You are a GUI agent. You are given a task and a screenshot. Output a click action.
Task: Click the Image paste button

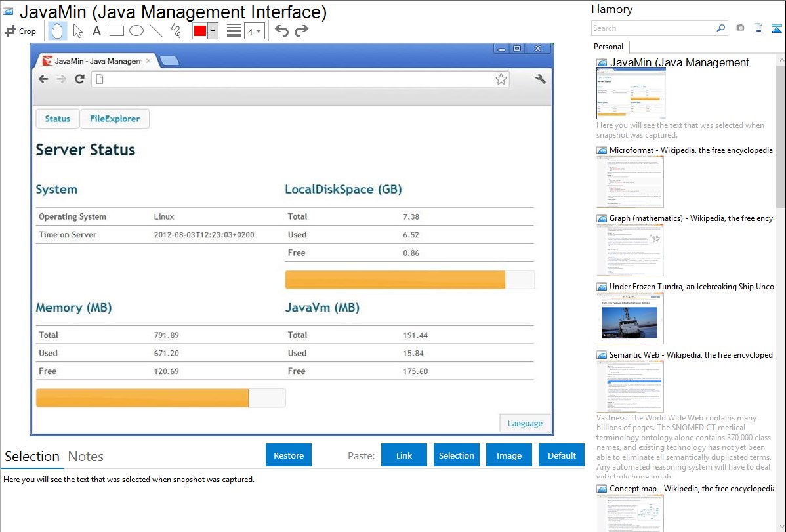509,455
